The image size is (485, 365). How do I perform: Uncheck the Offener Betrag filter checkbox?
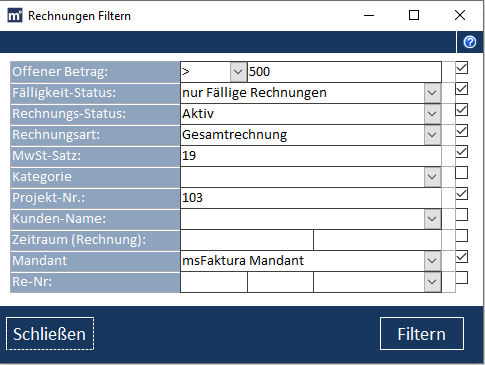point(462,68)
